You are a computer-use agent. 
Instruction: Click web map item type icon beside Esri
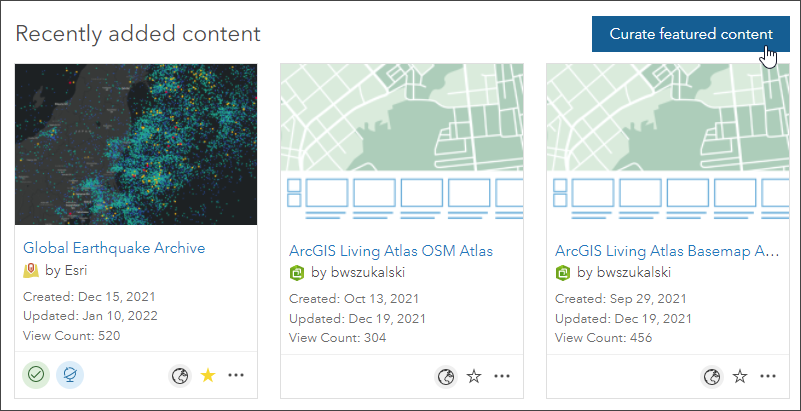pos(31,269)
